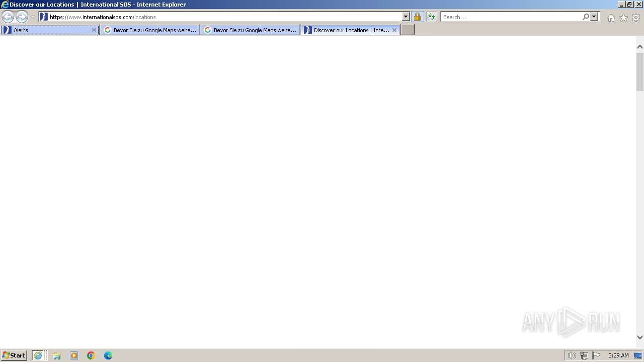Image resolution: width=644 pixels, height=362 pixels.
Task: Go forward with the Forward arrow
Action: [22, 17]
